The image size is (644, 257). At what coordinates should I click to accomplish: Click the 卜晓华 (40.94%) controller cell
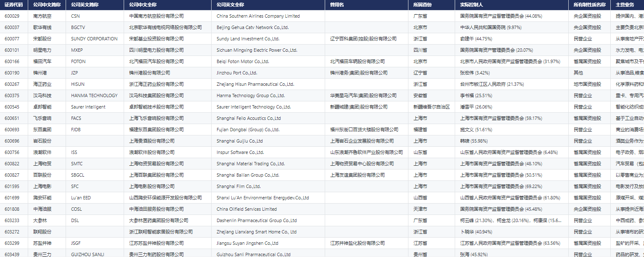(512, 232)
